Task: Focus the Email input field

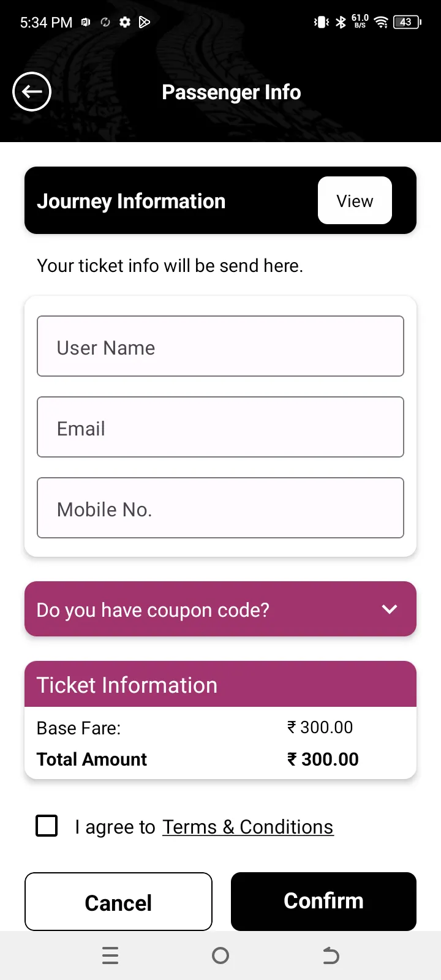Action: tap(221, 427)
